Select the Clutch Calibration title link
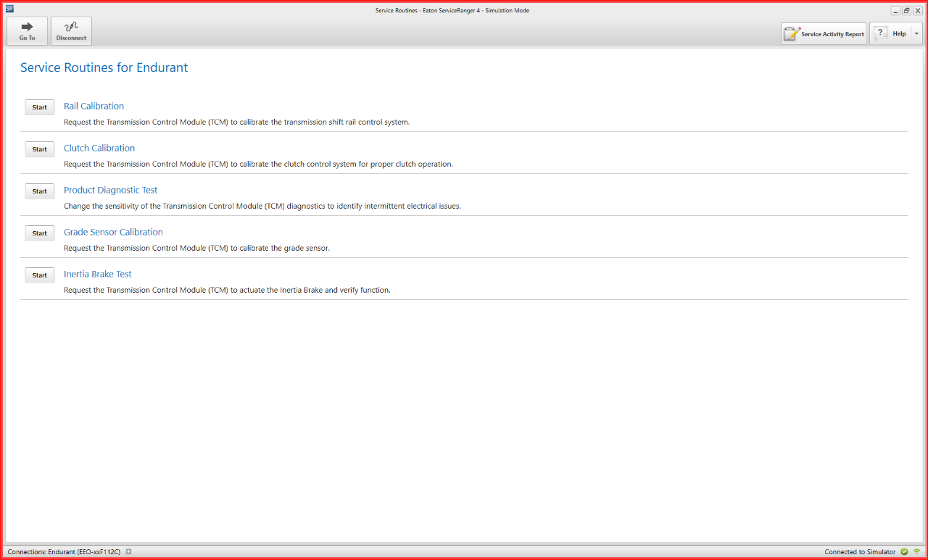Viewport: 928px width, 560px height. 99,148
